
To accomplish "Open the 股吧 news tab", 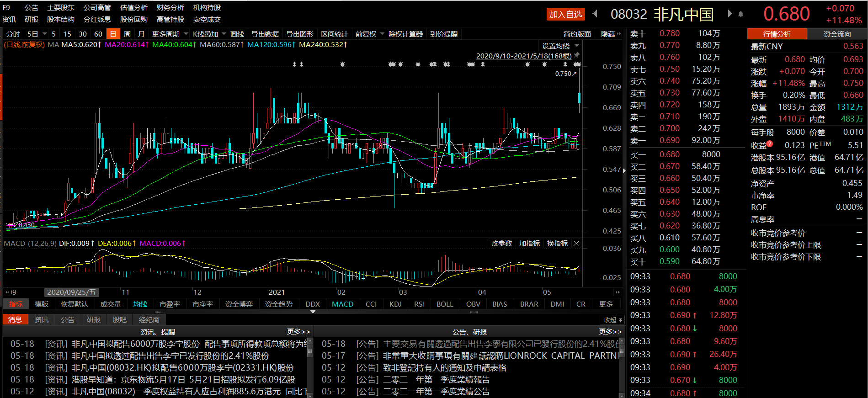I will point(120,320).
